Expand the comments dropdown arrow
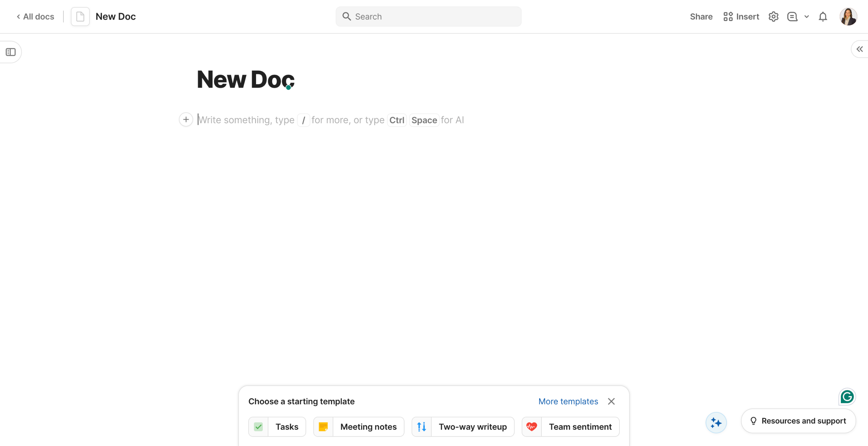The width and height of the screenshot is (868, 446). pos(807,17)
